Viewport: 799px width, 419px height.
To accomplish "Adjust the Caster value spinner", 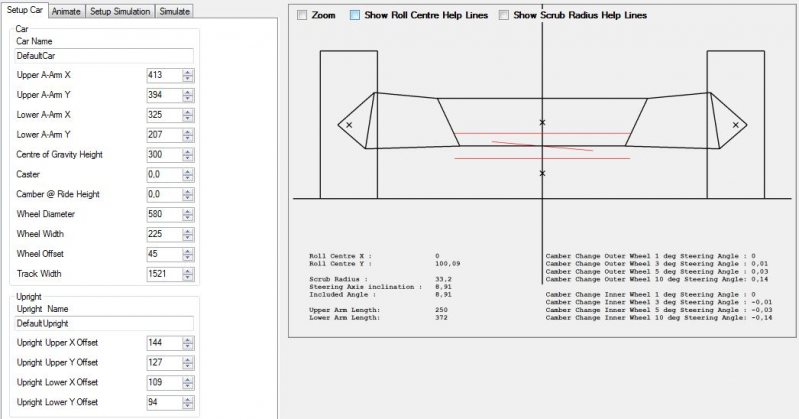I will (187, 174).
